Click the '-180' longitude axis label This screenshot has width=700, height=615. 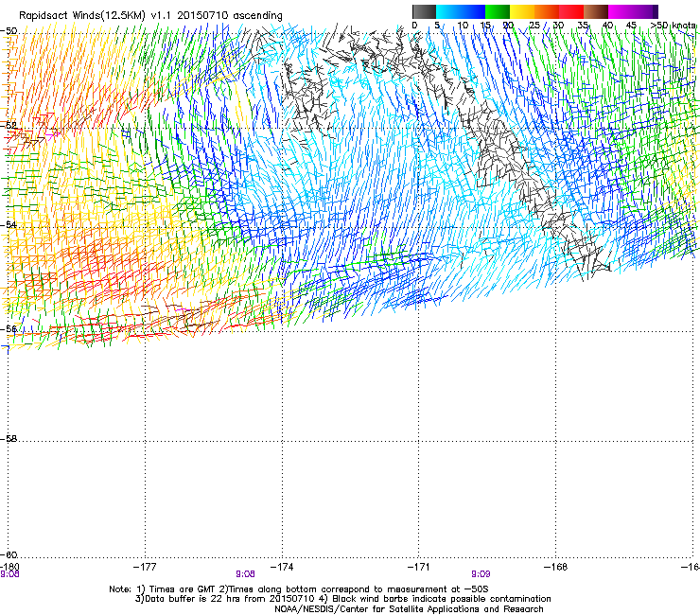pyautogui.click(x=9, y=567)
